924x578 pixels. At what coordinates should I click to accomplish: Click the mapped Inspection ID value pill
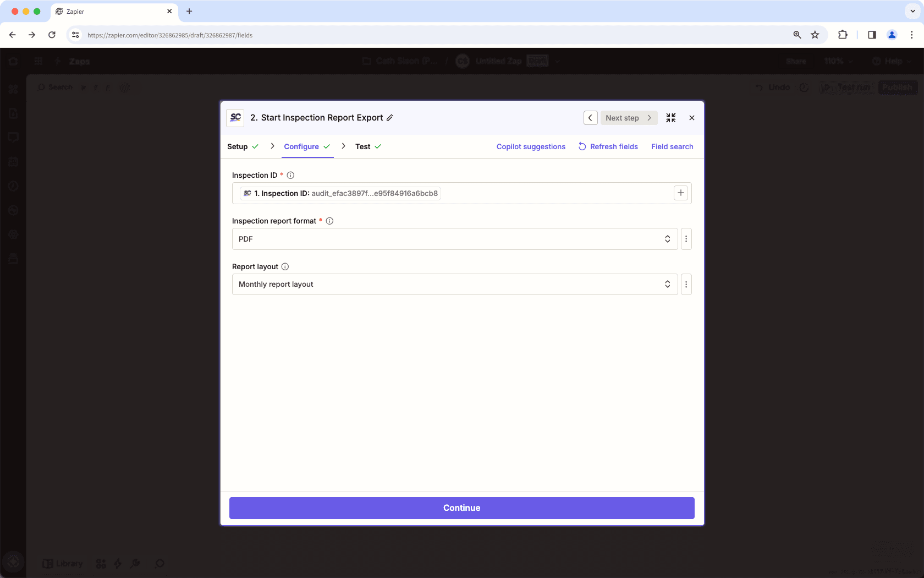tap(339, 193)
